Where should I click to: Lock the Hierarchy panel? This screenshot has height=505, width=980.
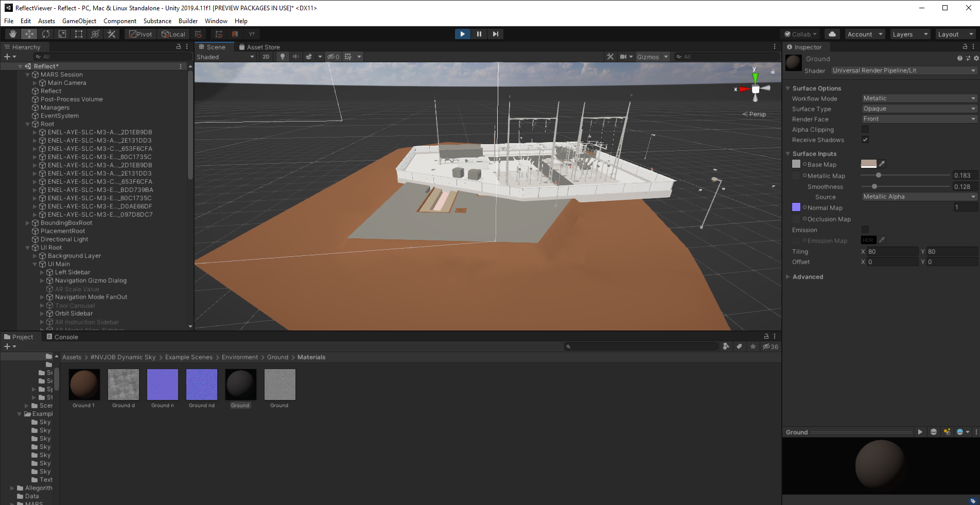click(x=179, y=46)
